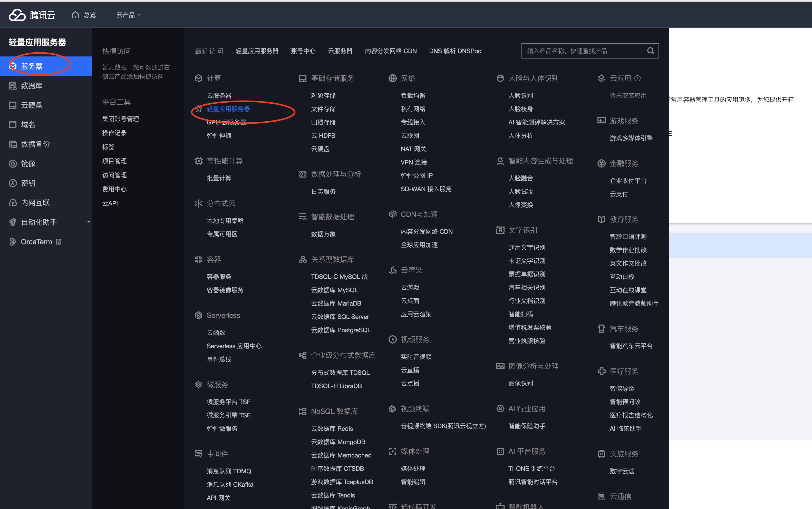
Task: Expand the 云产品 dropdown
Action: (x=128, y=14)
